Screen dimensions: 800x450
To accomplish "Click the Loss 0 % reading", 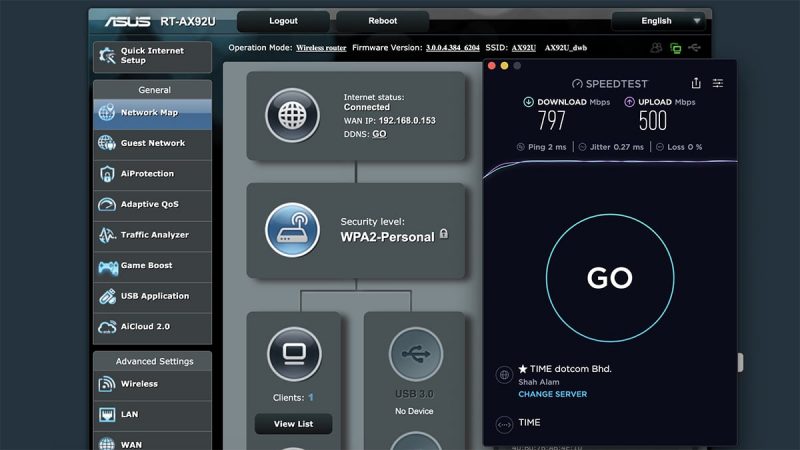I will point(679,147).
